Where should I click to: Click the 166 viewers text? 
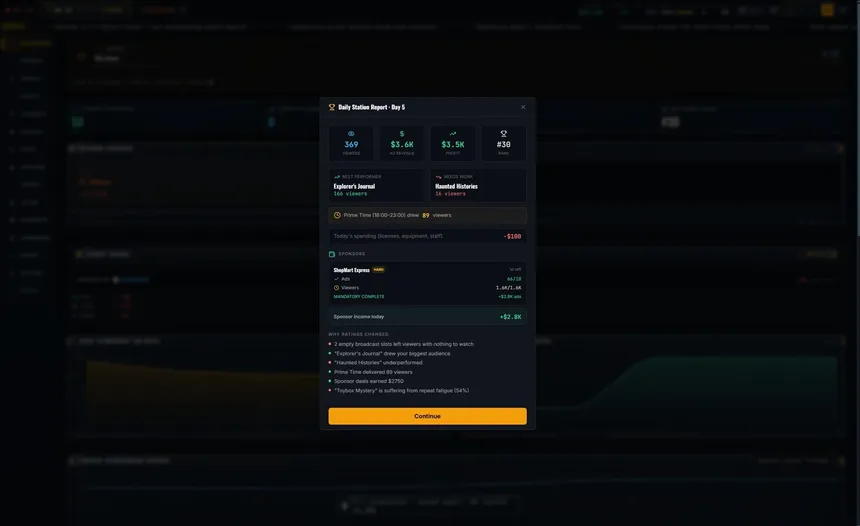pyautogui.click(x=350, y=194)
